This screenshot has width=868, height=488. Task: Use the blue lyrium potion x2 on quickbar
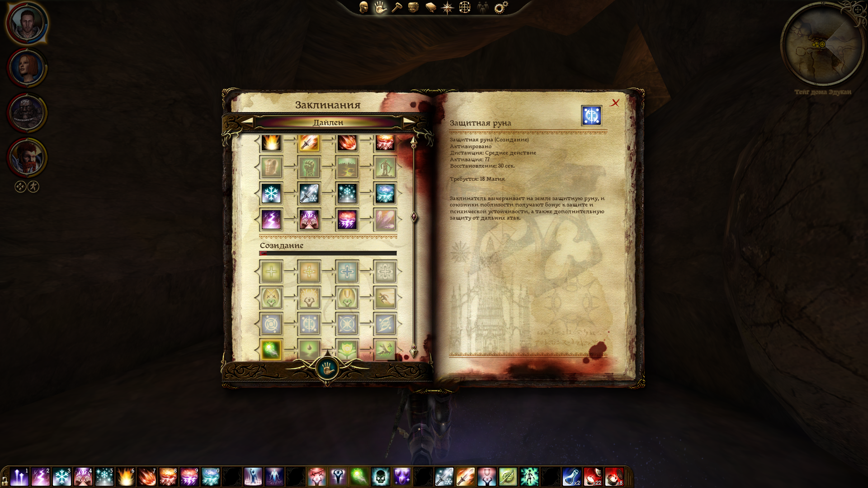[571, 477]
